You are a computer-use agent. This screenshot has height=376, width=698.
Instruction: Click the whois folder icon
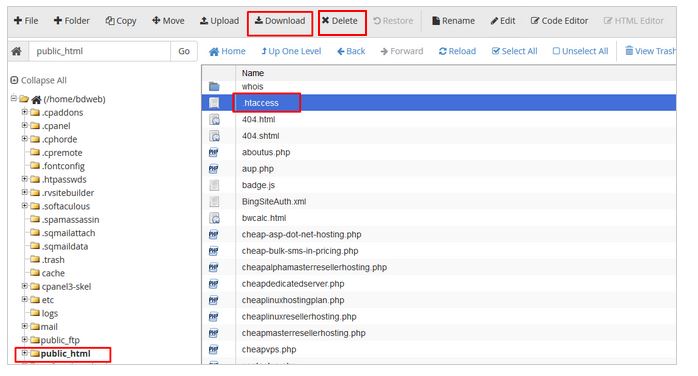pos(214,87)
